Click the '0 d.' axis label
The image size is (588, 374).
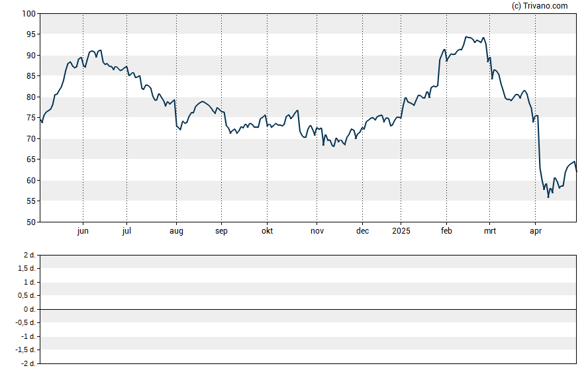click(x=30, y=309)
